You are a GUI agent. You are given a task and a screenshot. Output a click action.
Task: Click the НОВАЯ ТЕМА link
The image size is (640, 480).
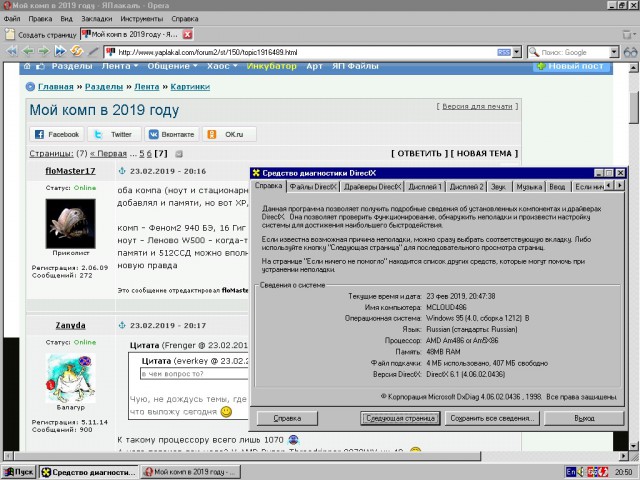tap(484, 153)
